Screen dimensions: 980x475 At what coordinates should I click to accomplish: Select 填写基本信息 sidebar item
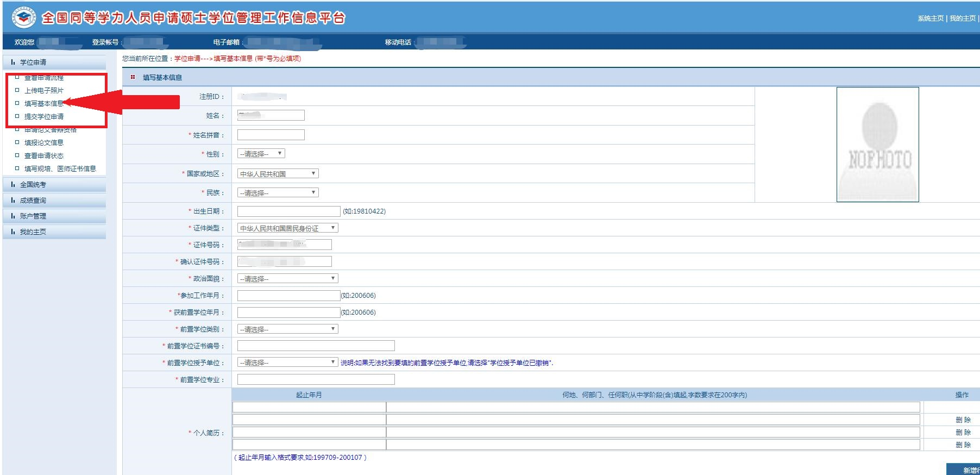coord(43,104)
